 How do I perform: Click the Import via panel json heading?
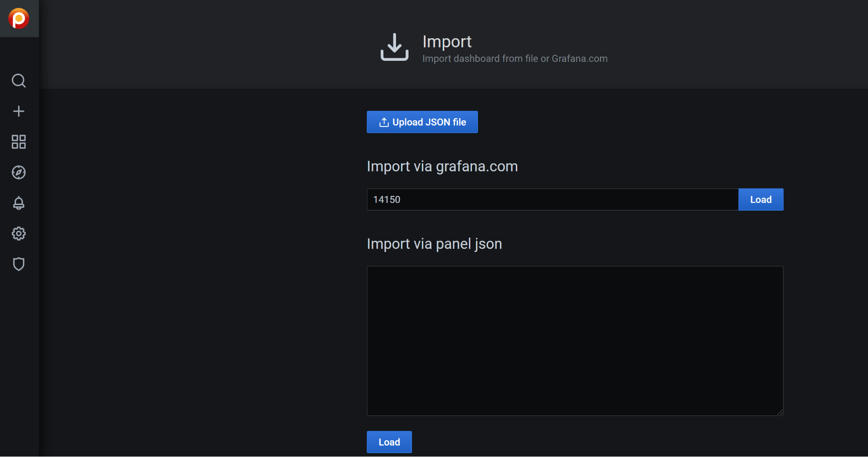434,244
